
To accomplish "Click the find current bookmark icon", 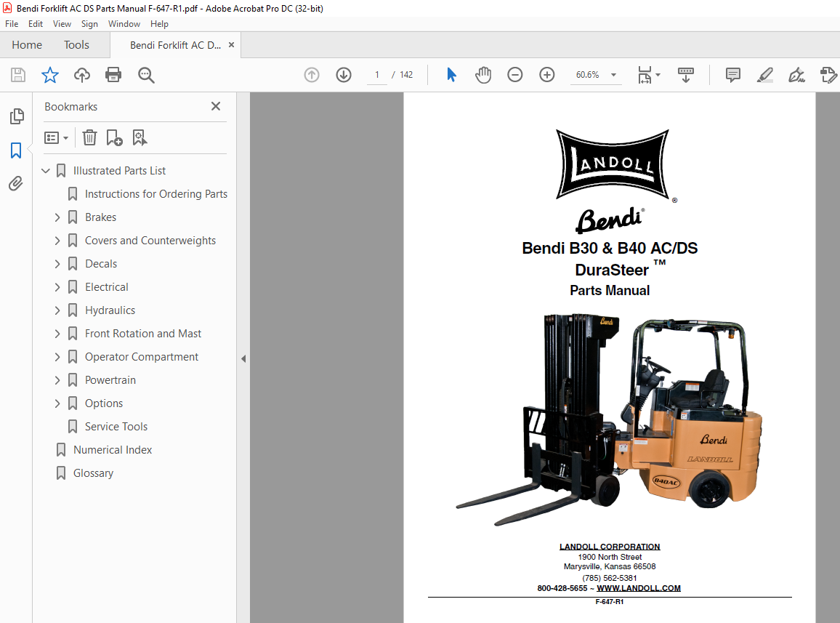I will [x=140, y=138].
